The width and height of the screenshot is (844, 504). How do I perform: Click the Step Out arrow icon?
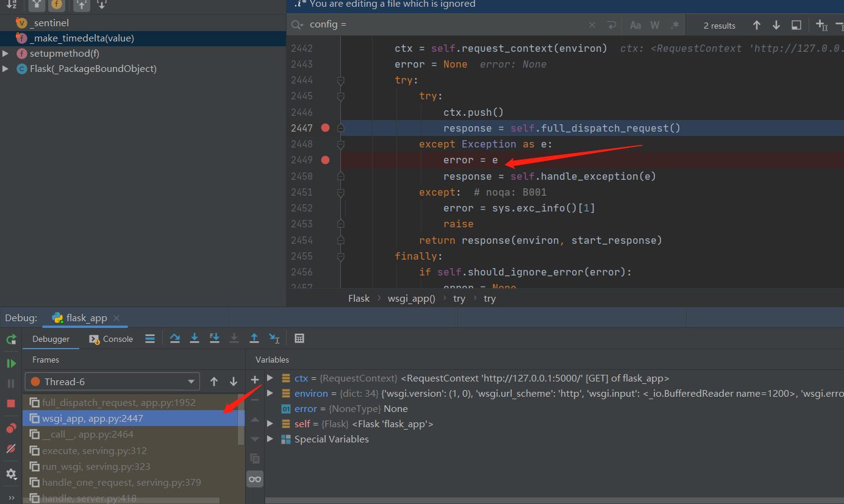pyautogui.click(x=254, y=338)
